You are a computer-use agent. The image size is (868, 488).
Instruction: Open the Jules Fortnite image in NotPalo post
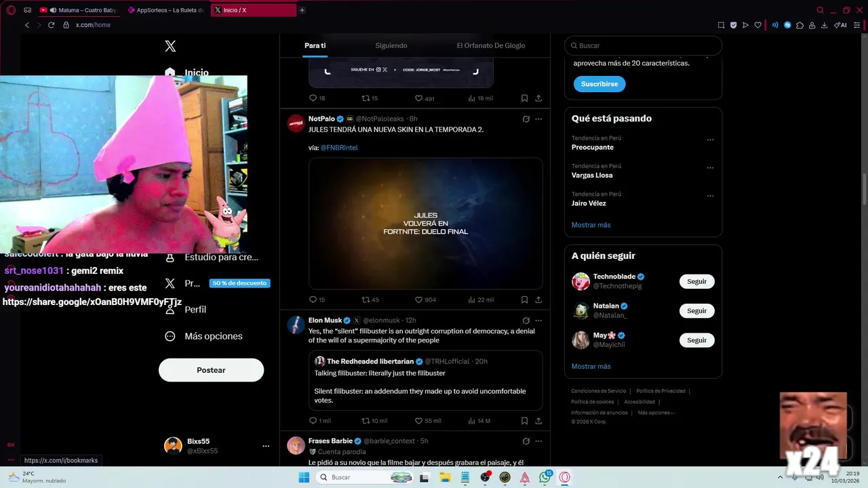pos(425,224)
